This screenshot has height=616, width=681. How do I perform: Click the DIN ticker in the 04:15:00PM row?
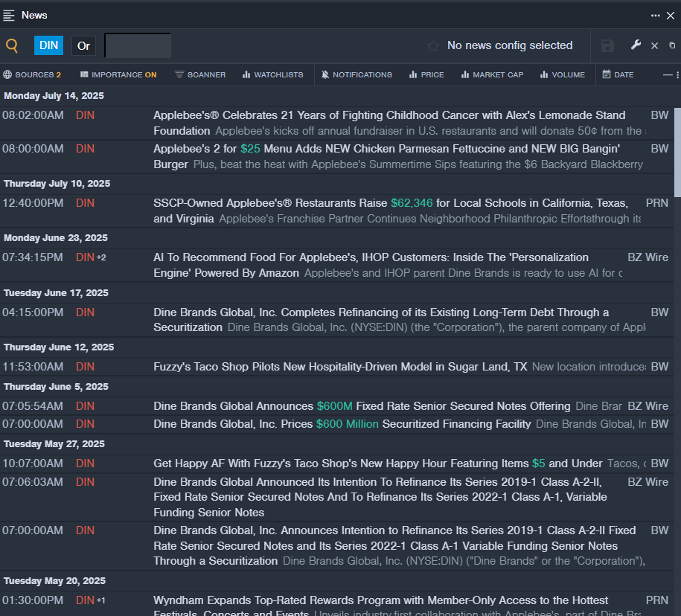pyautogui.click(x=85, y=312)
